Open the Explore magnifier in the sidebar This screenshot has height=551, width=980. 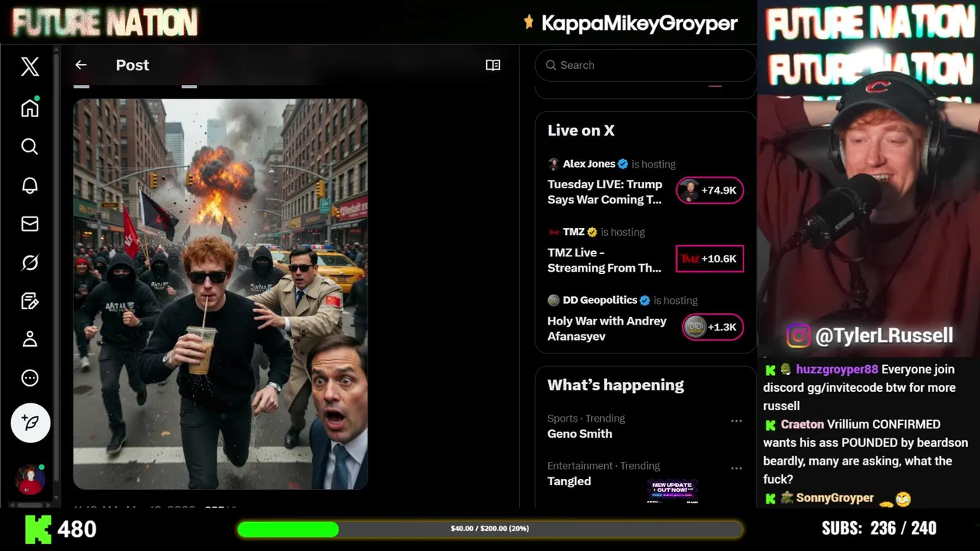[x=30, y=146]
